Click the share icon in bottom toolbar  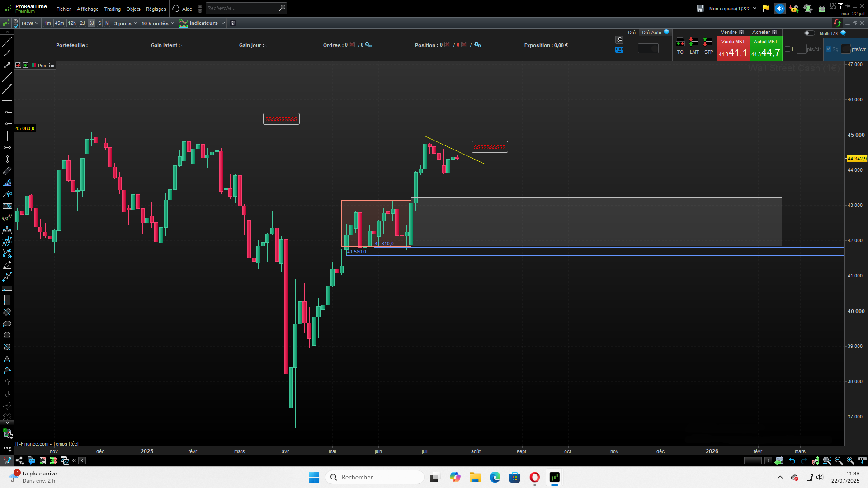(x=19, y=460)
